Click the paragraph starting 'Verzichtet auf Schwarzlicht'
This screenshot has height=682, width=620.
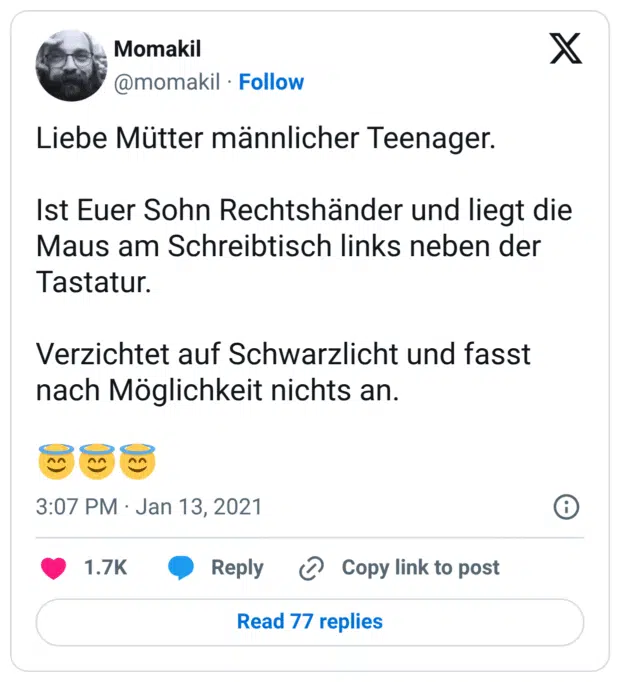point(282,372)
